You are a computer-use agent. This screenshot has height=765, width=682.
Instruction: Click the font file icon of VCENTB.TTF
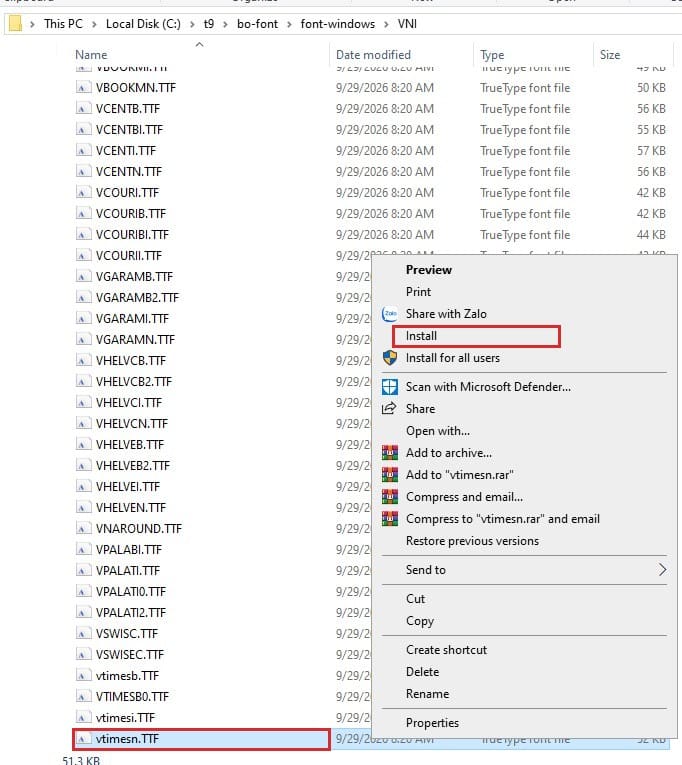point(83,109)
